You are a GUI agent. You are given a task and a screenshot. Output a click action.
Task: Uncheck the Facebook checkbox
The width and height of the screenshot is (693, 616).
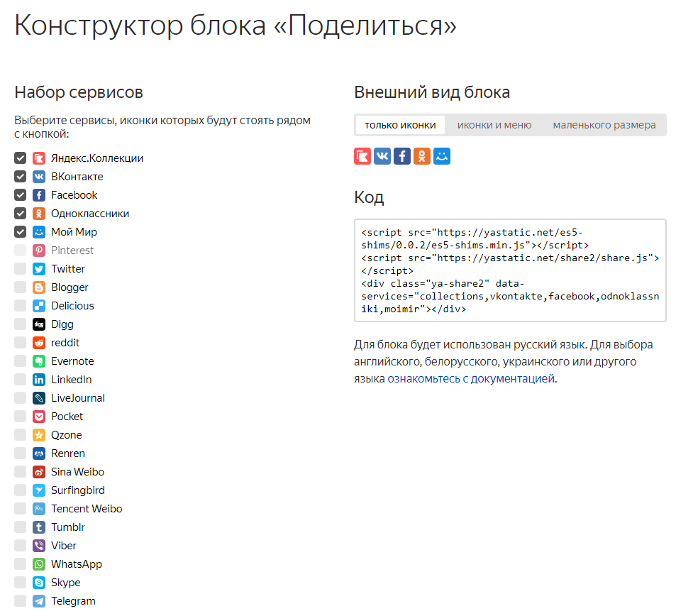(21, 195)
